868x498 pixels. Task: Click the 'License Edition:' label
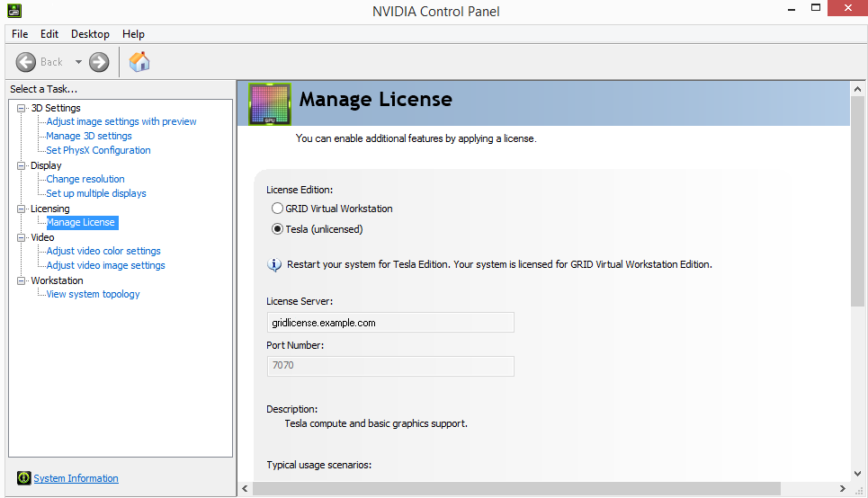point(300,190)
